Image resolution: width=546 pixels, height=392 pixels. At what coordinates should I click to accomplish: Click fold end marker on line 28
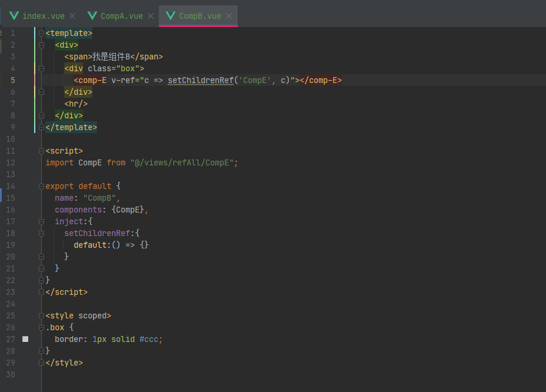point(41,351)
